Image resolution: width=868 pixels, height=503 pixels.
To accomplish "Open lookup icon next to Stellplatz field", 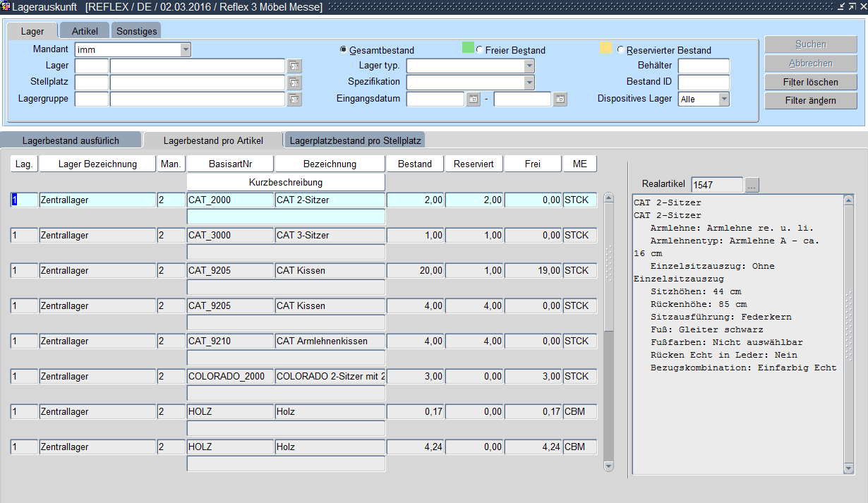I will click(294, 83).
